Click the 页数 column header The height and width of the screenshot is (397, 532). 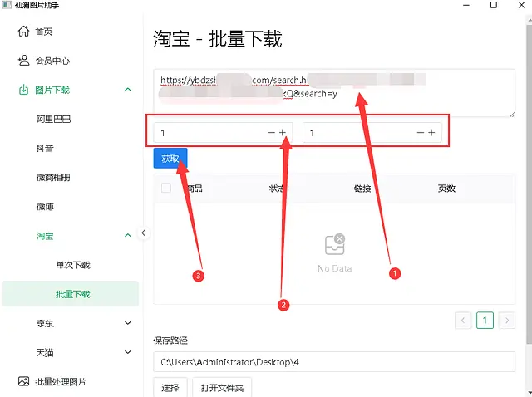(x=446, y=189)
